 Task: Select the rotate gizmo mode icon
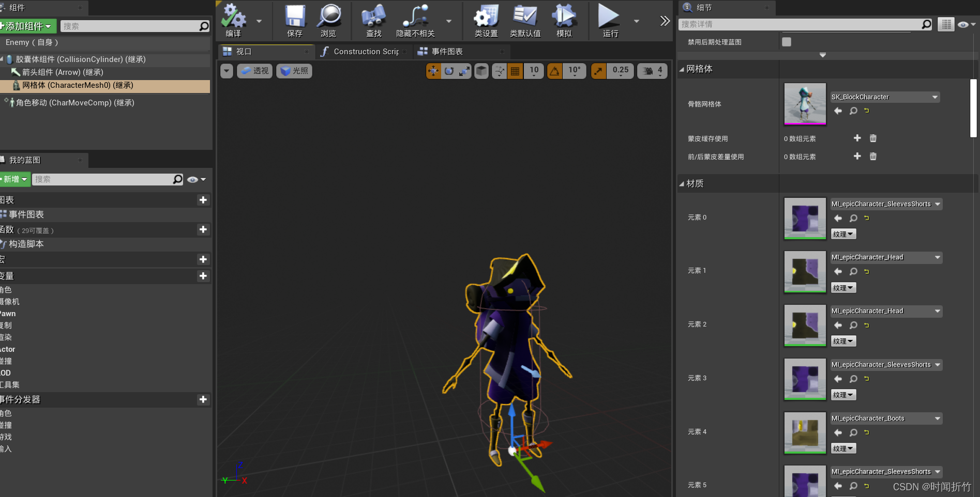449,71
